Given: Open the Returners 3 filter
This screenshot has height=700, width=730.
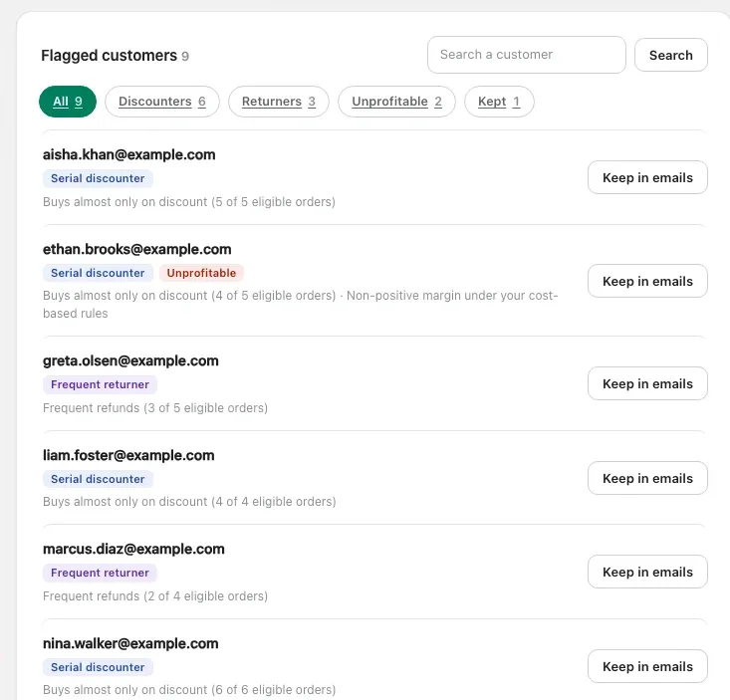Looking at the screenshot, I should coord(279,102).
